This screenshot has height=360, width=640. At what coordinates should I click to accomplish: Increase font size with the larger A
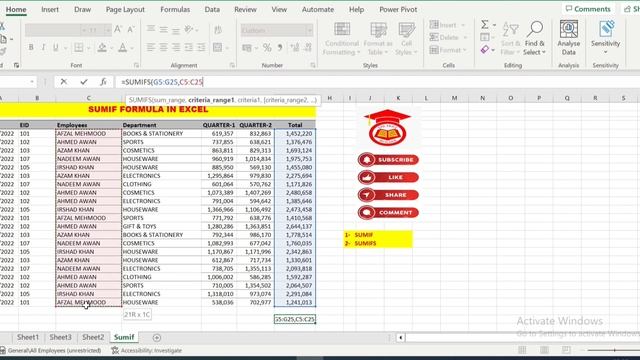click(x=118, y=29)
